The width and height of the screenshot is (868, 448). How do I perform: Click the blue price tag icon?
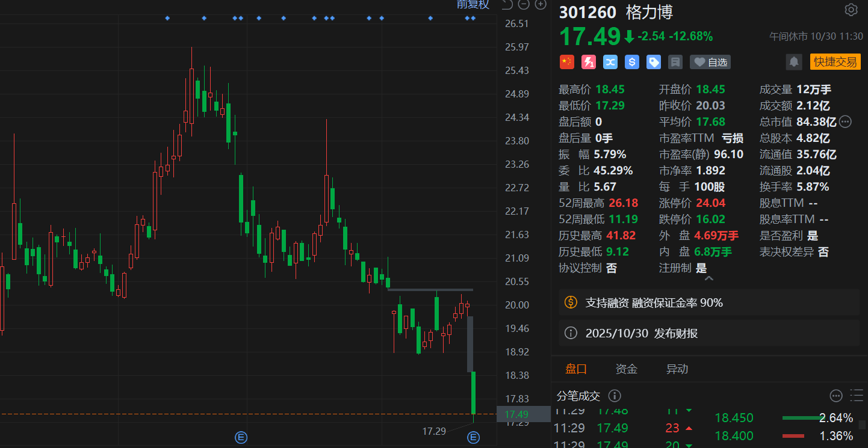point(653,62)
